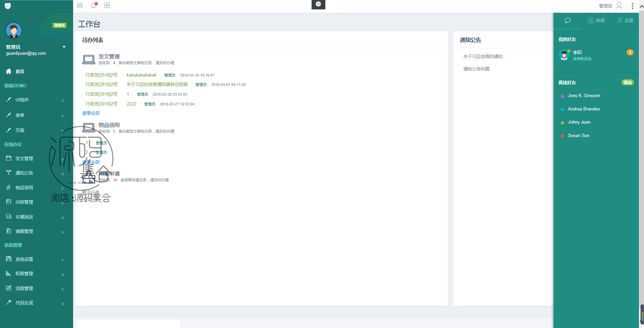Screen dimensions: 644x328
Task: Switch to the 新闻 tab
Action: 596,20
